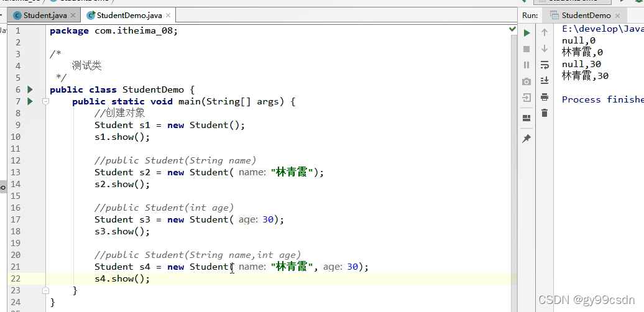Rerun StudentDemo with green play button

pos(527,33)
